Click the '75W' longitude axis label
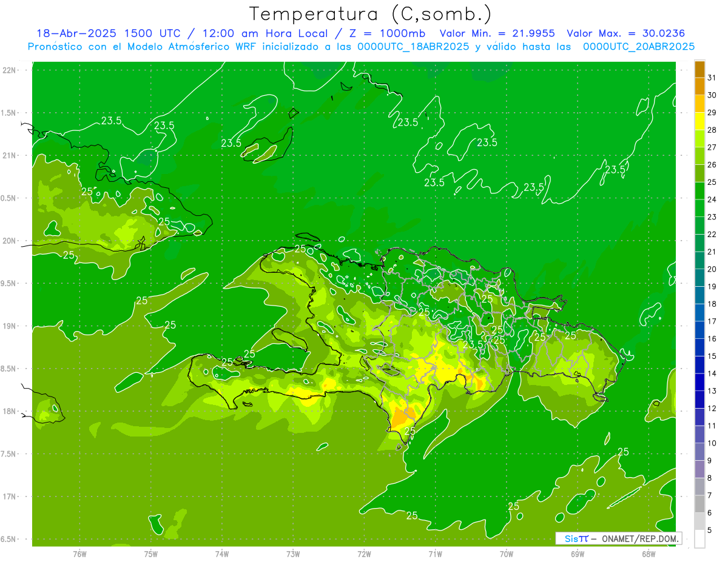 click(151, 554)
